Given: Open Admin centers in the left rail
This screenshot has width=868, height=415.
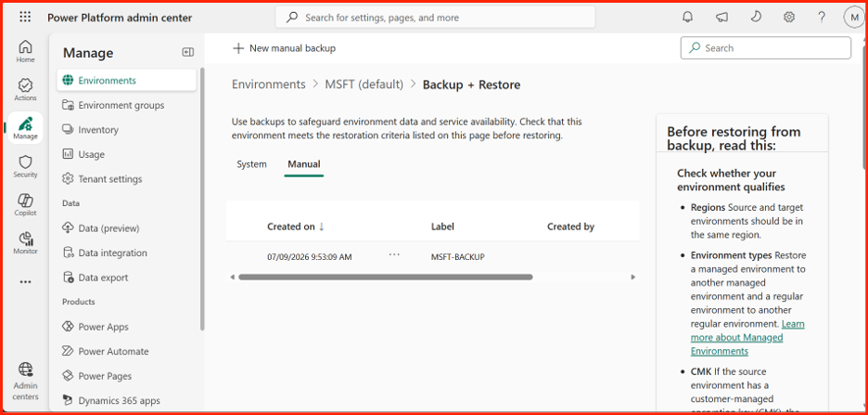Looking at the screenshot, I should pyautogui.click(x=25, y=382).
